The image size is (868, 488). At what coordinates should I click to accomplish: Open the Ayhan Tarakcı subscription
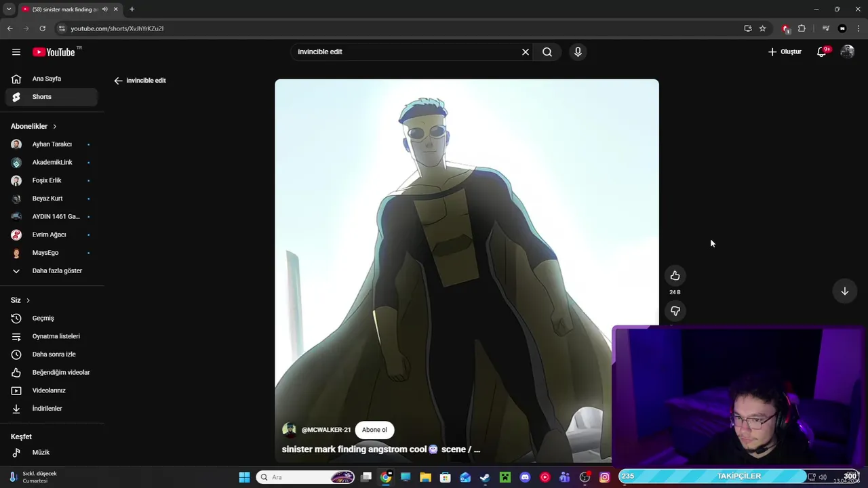(52, 144)
